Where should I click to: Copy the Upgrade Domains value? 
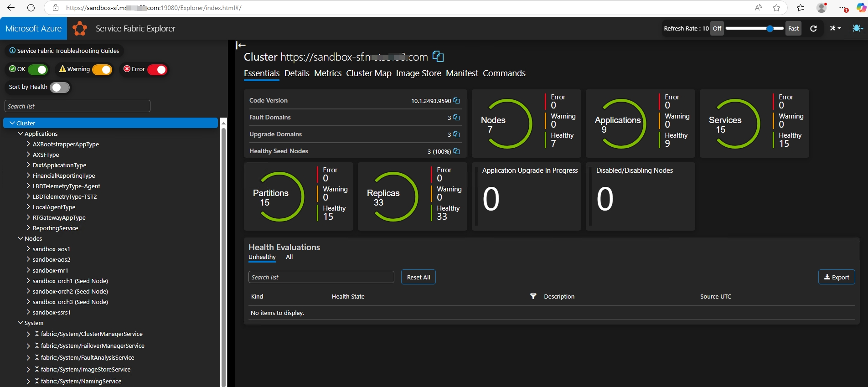pos(456,134)
